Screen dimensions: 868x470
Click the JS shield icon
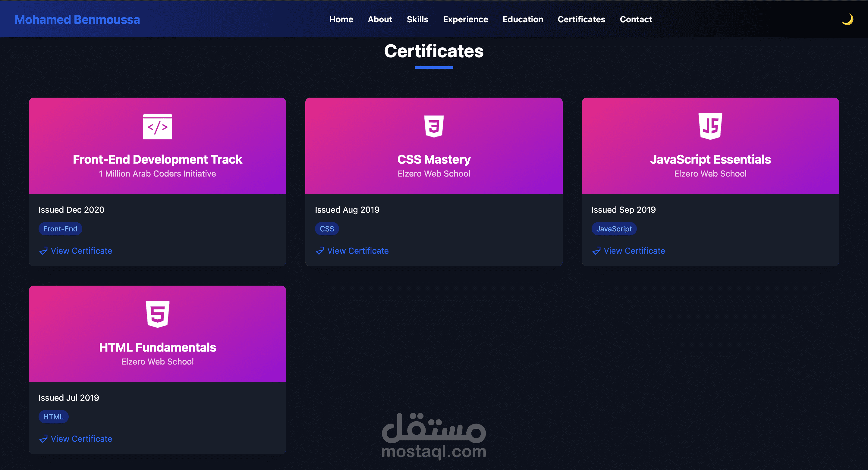click(710, 126)
